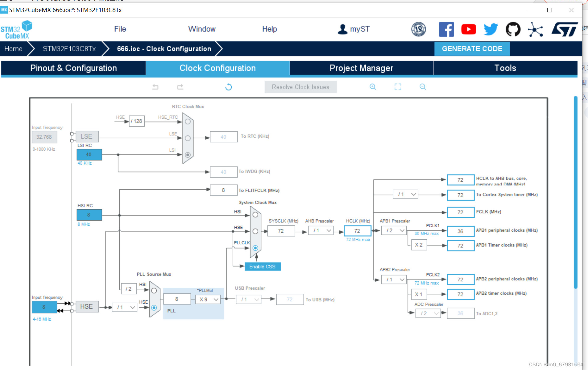Viewport: 588px width, 370px height.
Task: Select HSE on System Clock Mux
Action: pos(255,231)
